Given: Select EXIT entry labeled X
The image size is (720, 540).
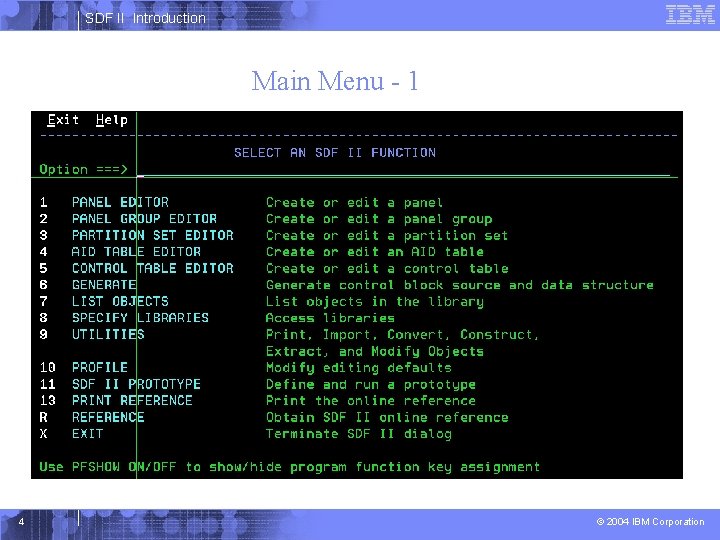Looking at the screenshot, I should click(88, 434).
